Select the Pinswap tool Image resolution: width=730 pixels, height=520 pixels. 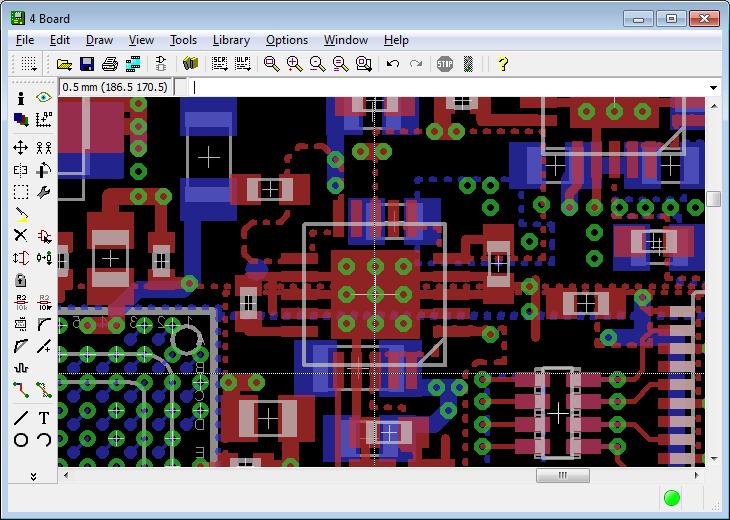point(20,257)
